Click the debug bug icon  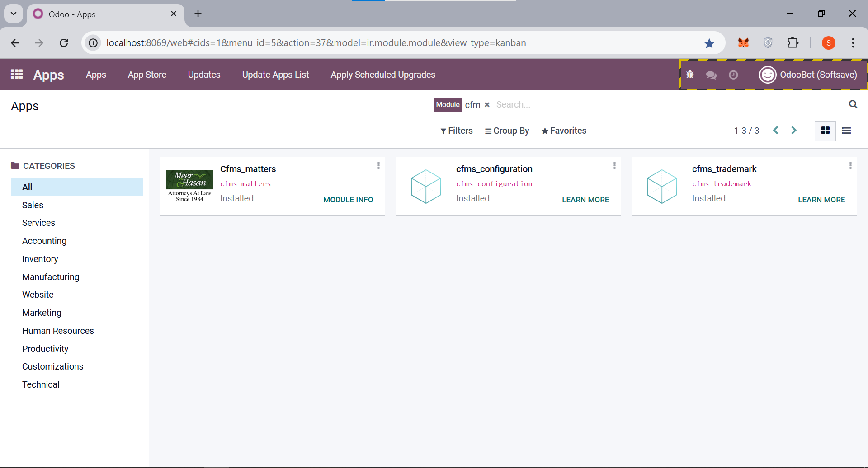point(690,75)
